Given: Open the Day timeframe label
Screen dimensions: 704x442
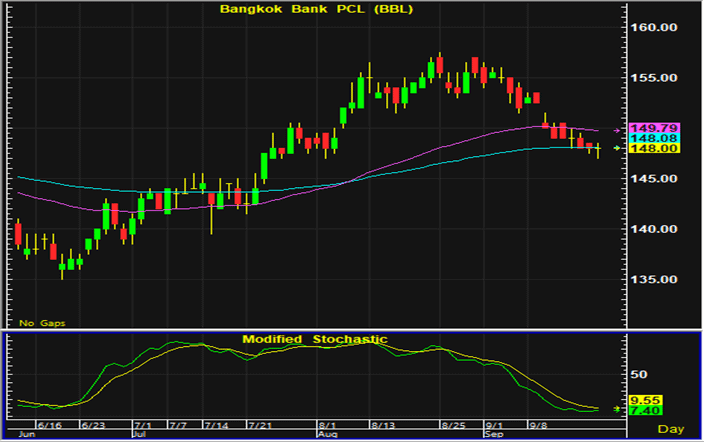Looking at the screenshot, I should [671, 428].
